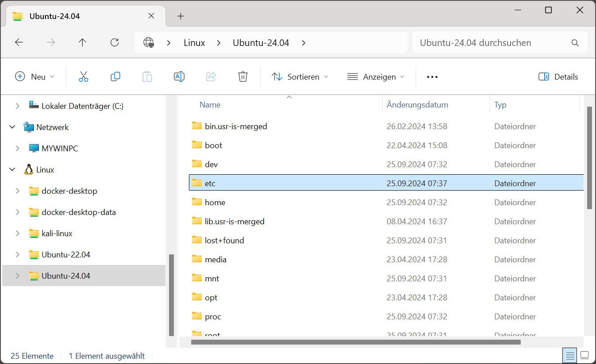Switch to large thumbnails view in status bar
Image resolution: width=596 pixels, height=364 pixels.
click(584, 355)
